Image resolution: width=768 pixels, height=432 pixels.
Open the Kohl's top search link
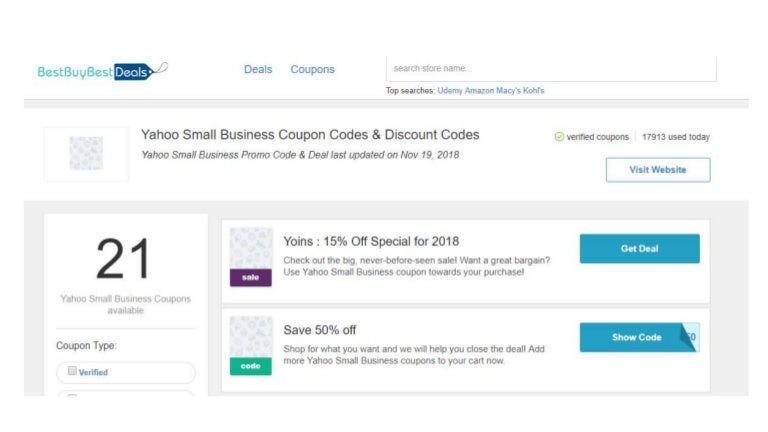[533, 91]
